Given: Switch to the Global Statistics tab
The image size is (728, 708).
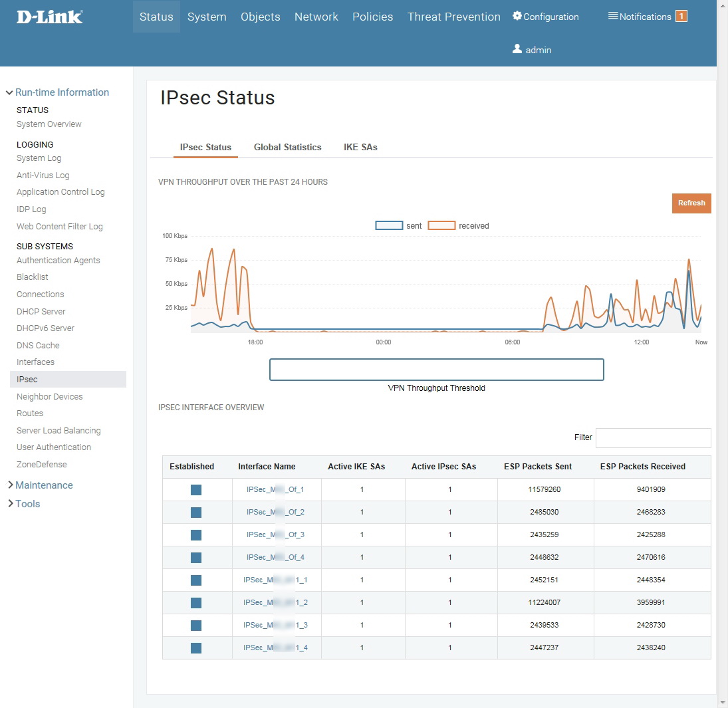Looking at the screenshot, I should click(x=287, y=148).
